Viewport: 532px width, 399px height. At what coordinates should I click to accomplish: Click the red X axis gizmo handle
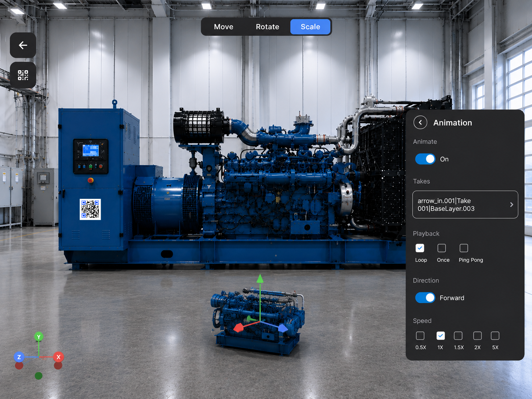[x=58, y=357]
